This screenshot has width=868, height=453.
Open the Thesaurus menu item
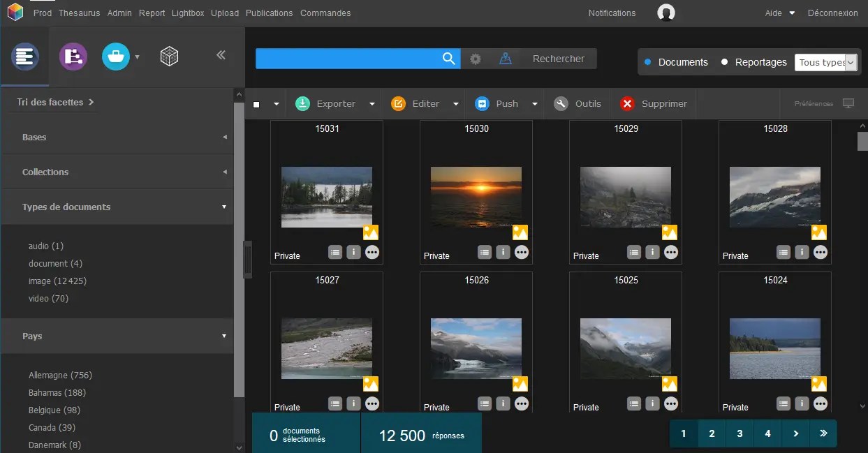(x=79, y=13)
